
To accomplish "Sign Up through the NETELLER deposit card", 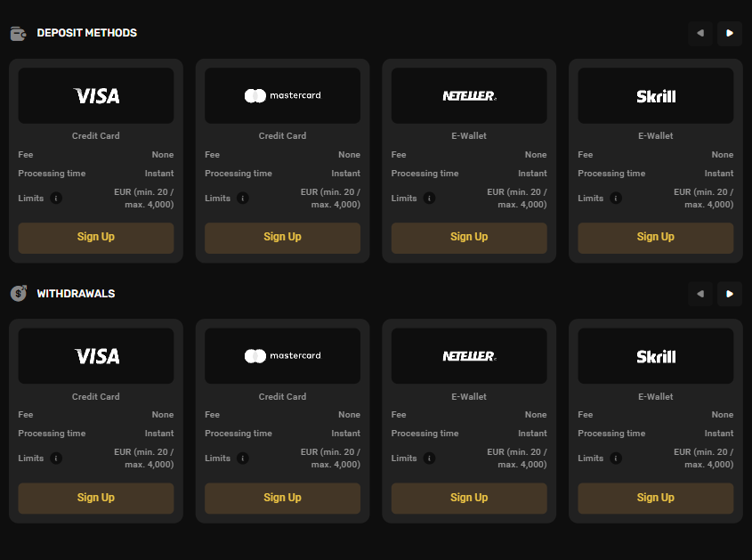I will [469, 237].
